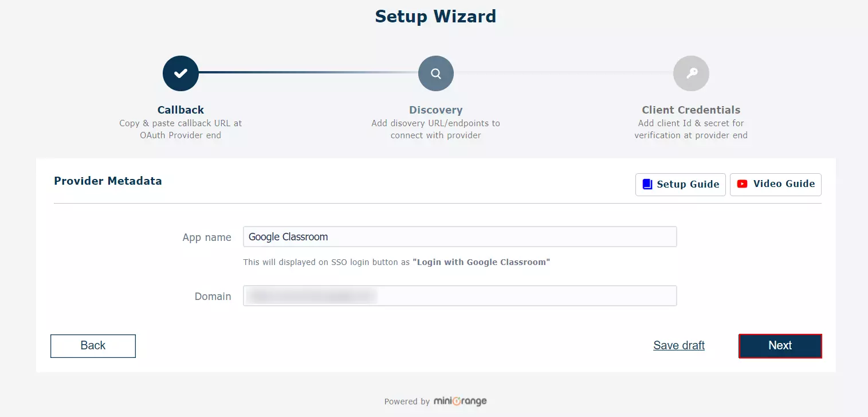
Task: Jump to the Discovery wizard step
Action: coord(435,110)
